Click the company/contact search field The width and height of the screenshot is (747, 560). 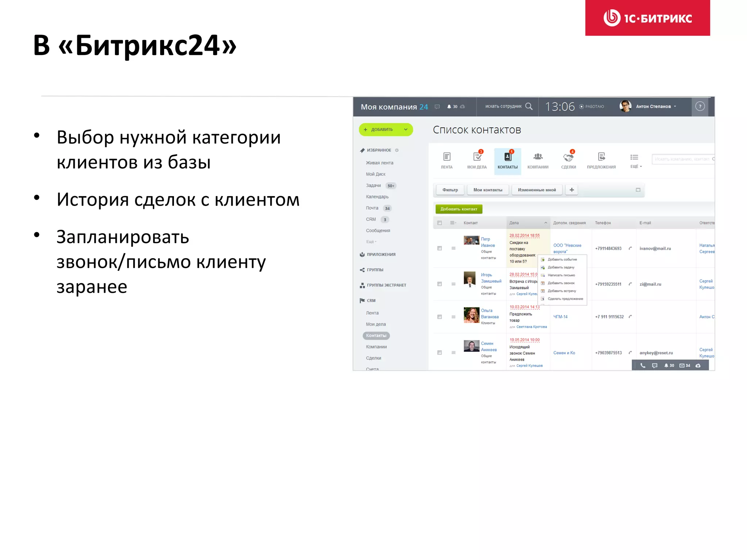point(683,159)
